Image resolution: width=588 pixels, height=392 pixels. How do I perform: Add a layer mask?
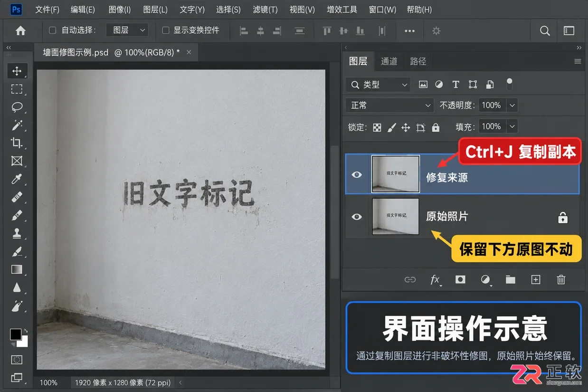pyautogui.click(x=460, y=280)
